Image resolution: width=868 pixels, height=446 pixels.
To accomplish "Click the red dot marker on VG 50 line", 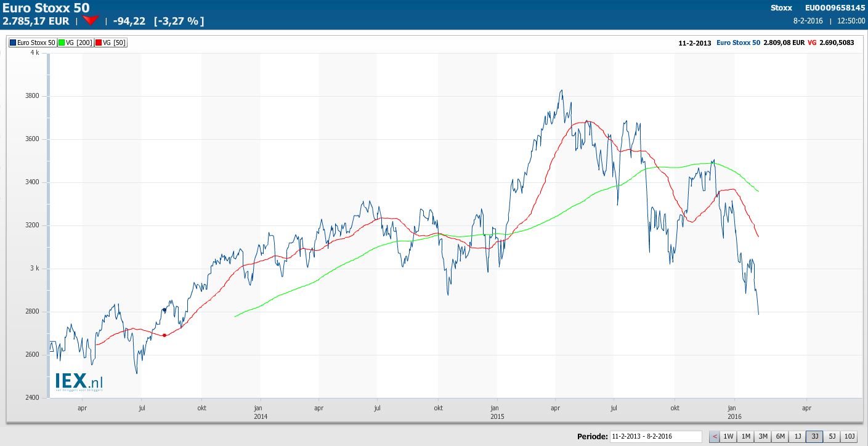I will (x=164, y=335).
